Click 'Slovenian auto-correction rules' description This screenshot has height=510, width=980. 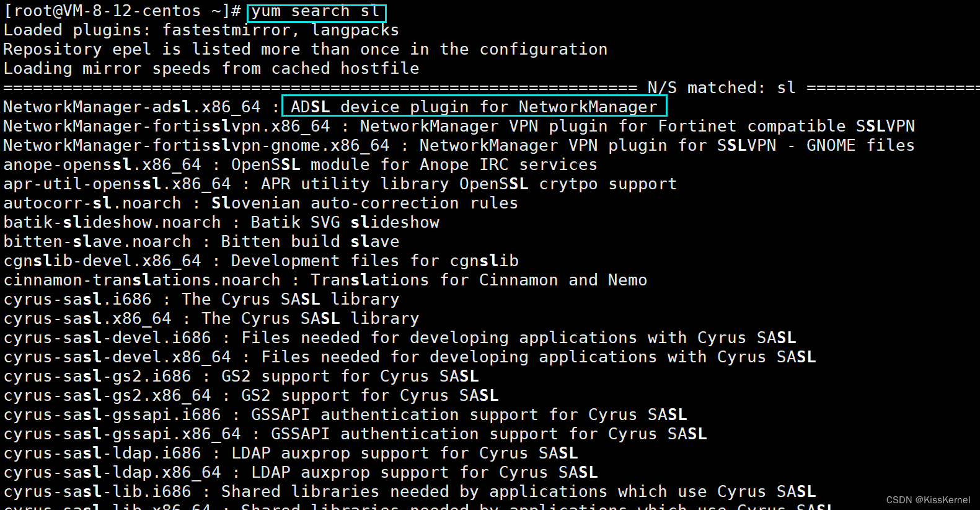[x=365, y=204]
